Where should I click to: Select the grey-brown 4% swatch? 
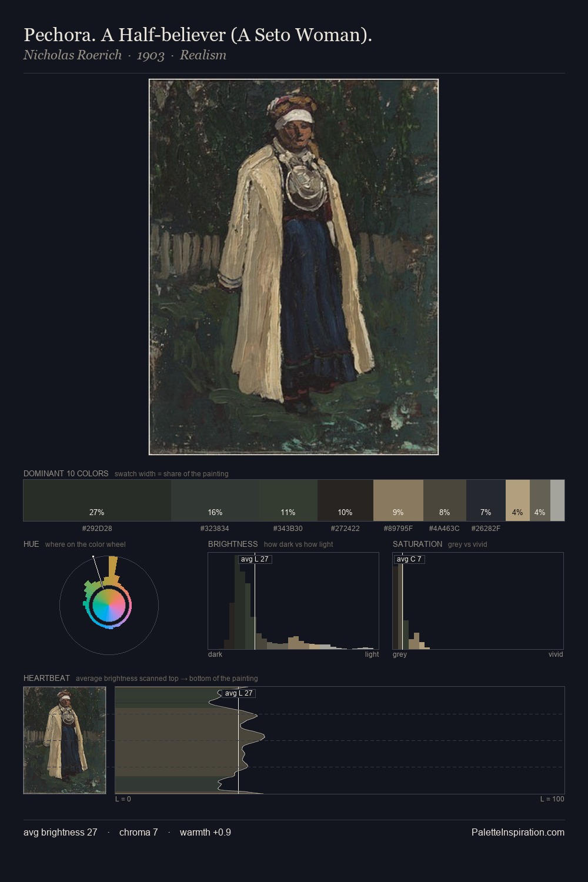540,500
